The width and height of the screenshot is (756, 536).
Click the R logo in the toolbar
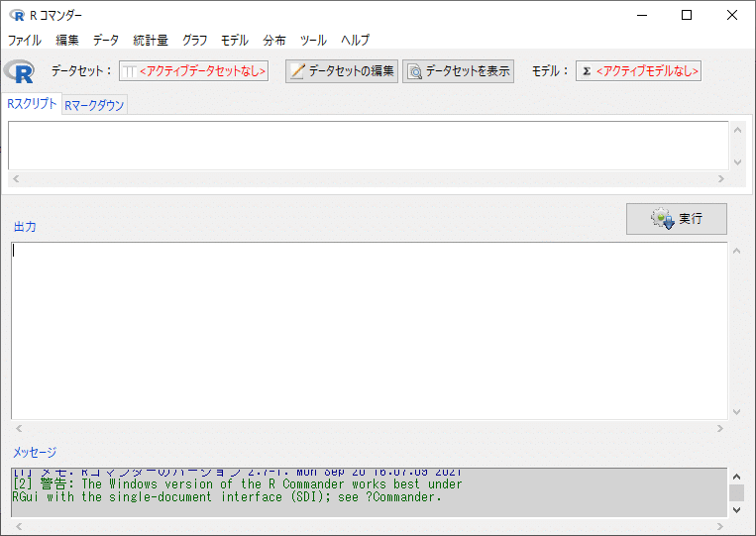pyautogui.click(x=19, y=71)
